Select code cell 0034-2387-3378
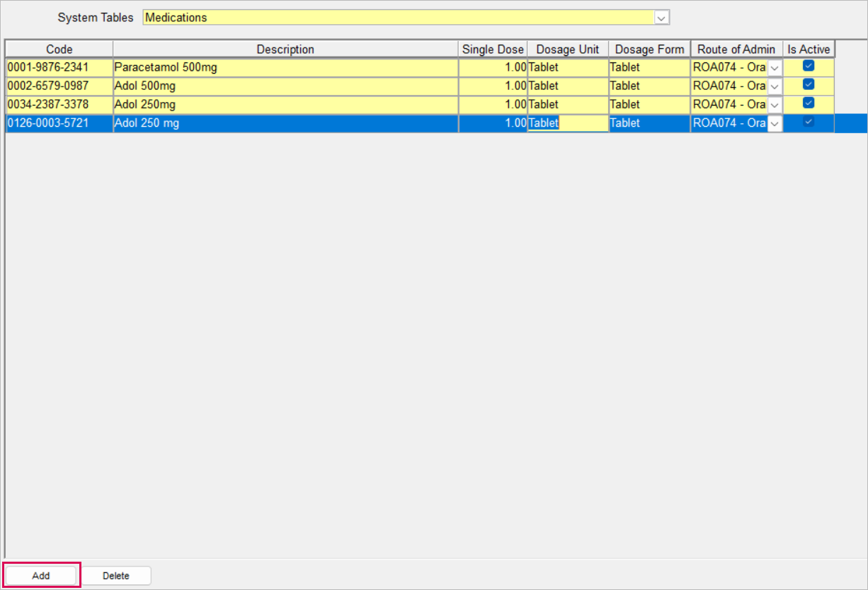868x590 pixels. [59, 104]
